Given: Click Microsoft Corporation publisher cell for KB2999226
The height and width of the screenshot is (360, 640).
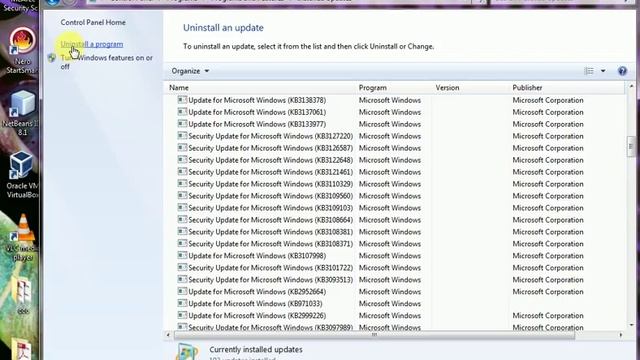Looking at the screenshot, I should tap(548, 315).
